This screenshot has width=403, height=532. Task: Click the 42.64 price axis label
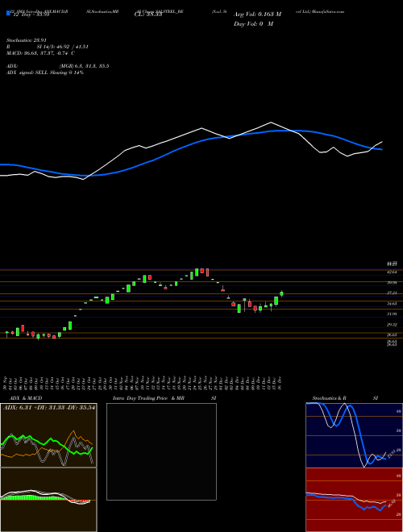pyautogui.click(x=392, y=272)
